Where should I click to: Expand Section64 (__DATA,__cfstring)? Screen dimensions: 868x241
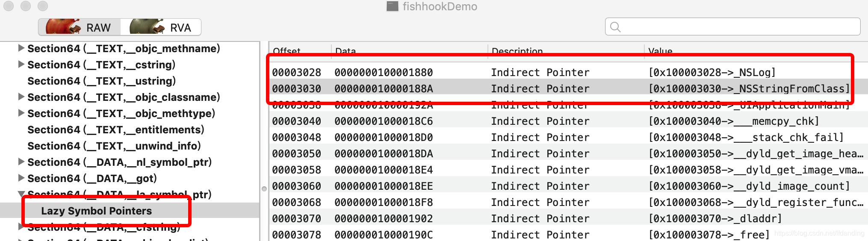21,227
